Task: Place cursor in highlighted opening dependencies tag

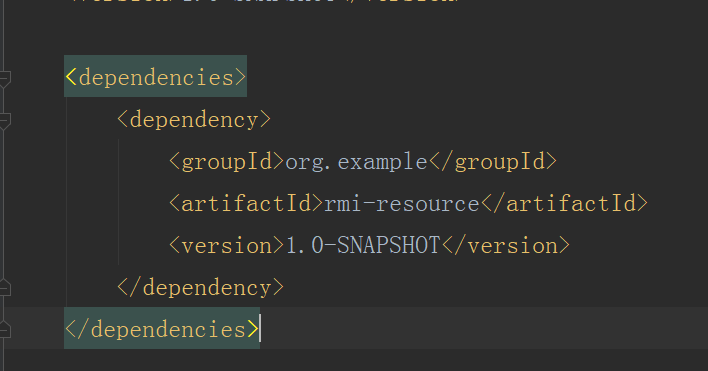Action: click(155, 77)
